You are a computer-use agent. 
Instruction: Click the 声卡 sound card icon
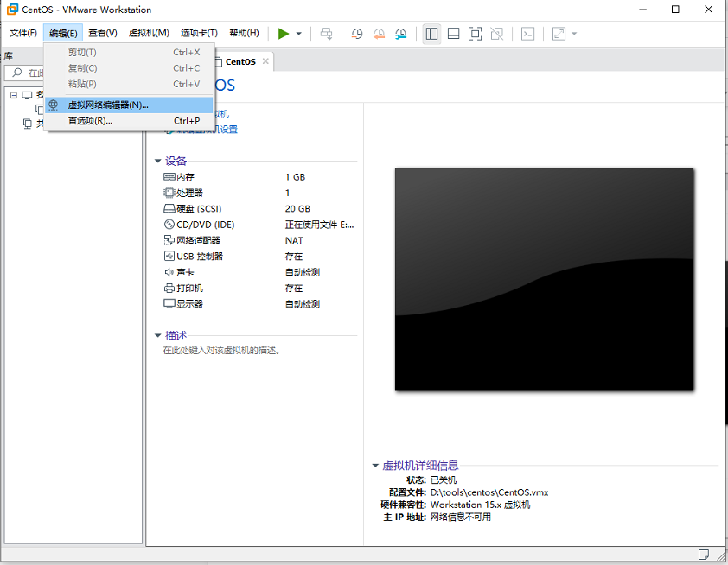[x=169, y=272]
